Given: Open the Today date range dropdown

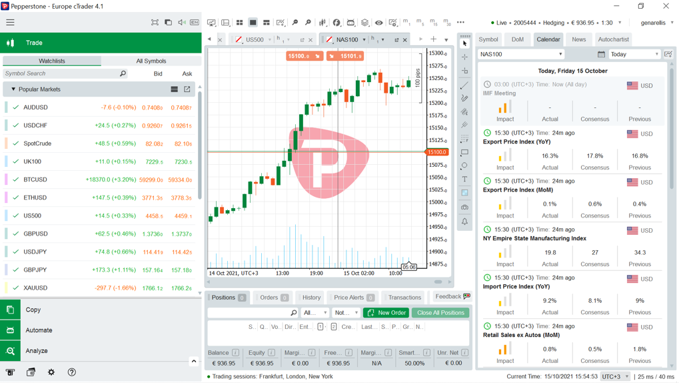Looking at the screenshot, I should 634,54.
